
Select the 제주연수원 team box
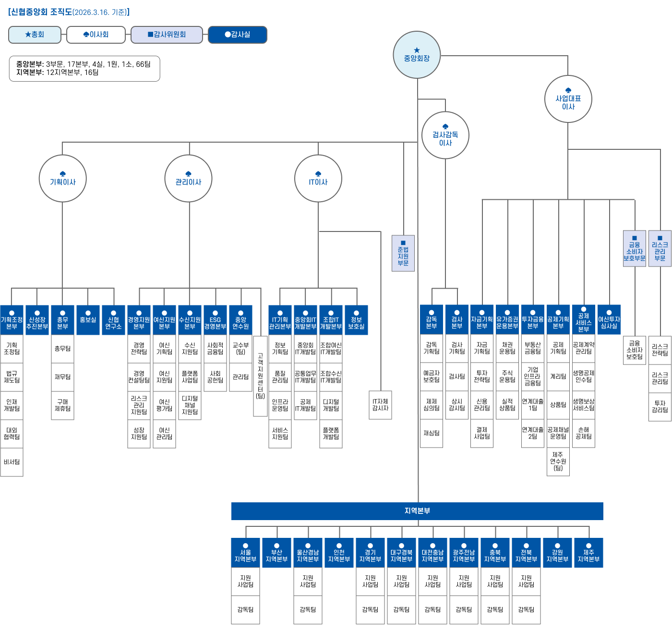pos(558,462)
